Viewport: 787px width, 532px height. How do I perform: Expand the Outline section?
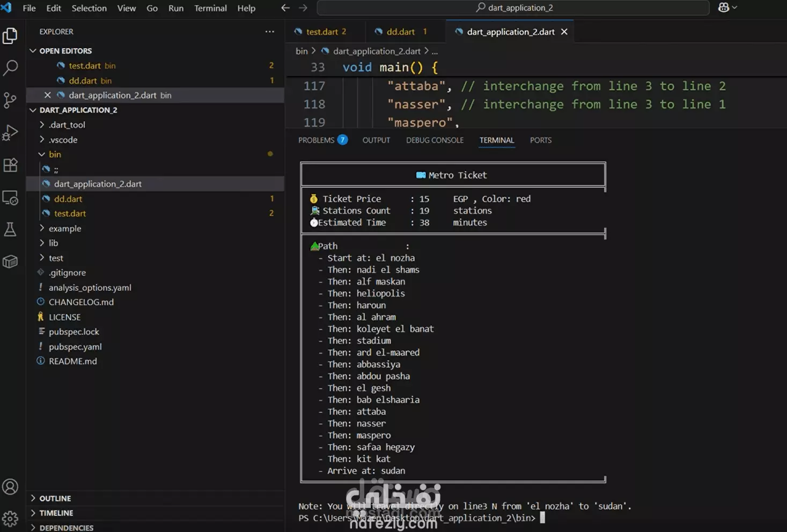click(155, 498)
